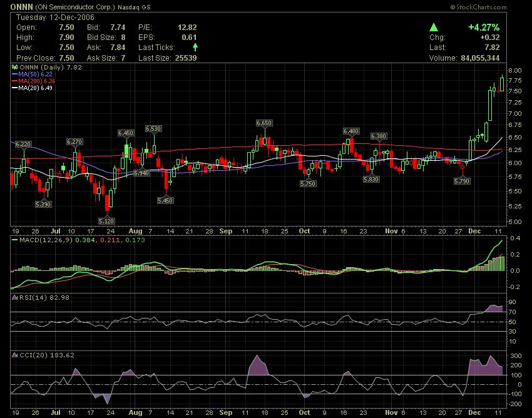
Task: Click the 300 CCI axis label
Action: [516, 356]
